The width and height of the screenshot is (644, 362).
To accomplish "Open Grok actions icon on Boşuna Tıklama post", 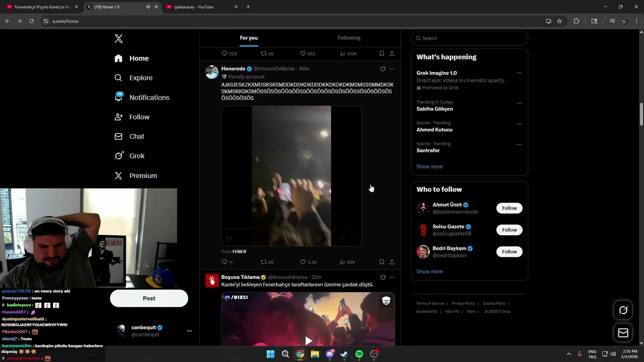I will pyautogui.click(x=383, y=278).
